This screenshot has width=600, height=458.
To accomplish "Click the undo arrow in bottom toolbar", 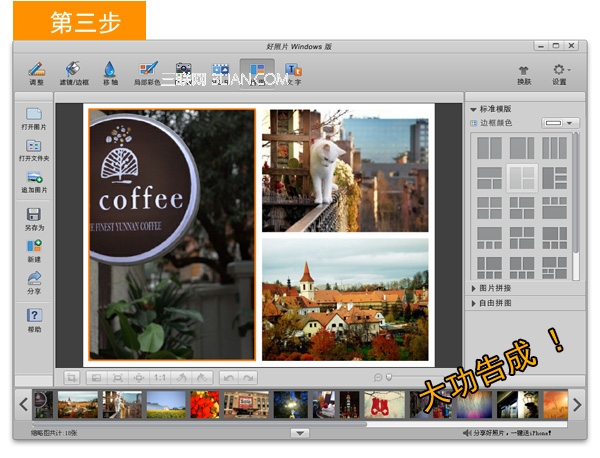I will pyautogui.click(x=229, y=378).
